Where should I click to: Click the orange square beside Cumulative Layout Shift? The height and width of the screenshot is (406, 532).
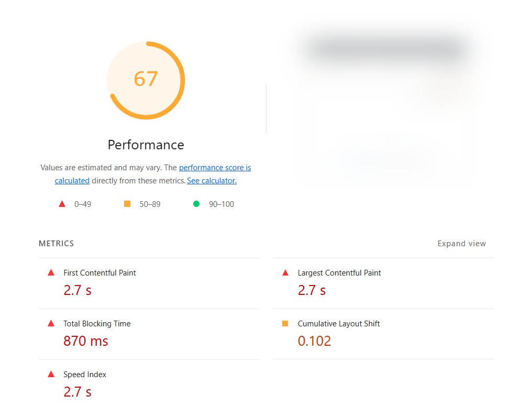(x=285, y=323)
